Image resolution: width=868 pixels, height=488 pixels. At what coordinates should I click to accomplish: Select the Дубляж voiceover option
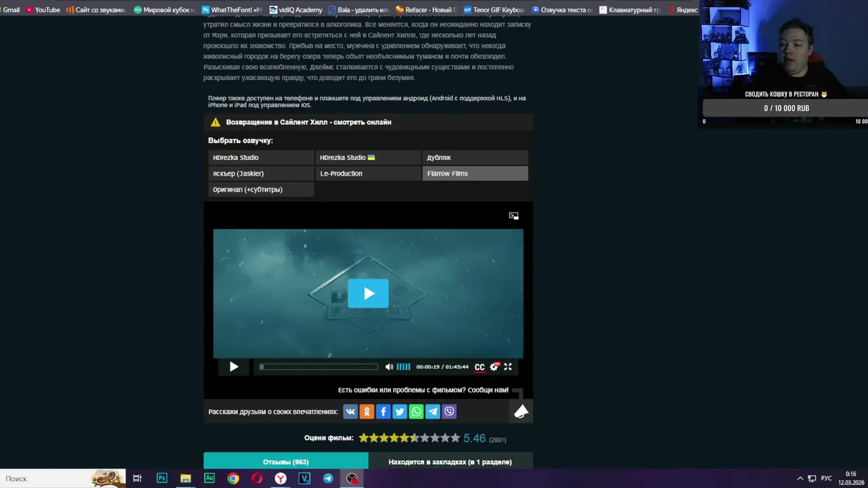click(475, 157)
